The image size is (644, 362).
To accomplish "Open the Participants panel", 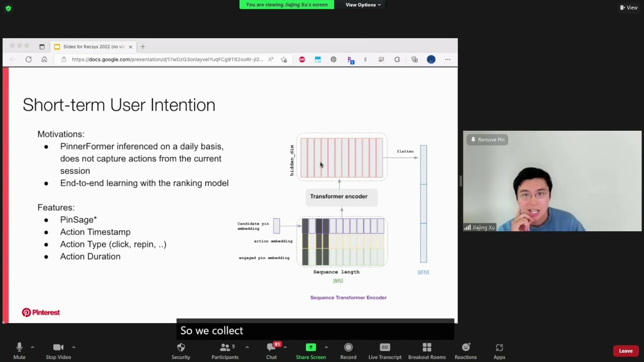I will coord(225,350).
